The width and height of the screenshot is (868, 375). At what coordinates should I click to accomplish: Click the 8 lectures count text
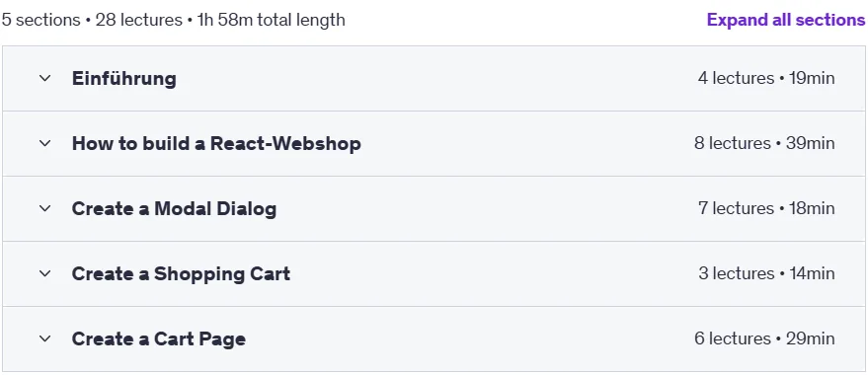[733, 144]
